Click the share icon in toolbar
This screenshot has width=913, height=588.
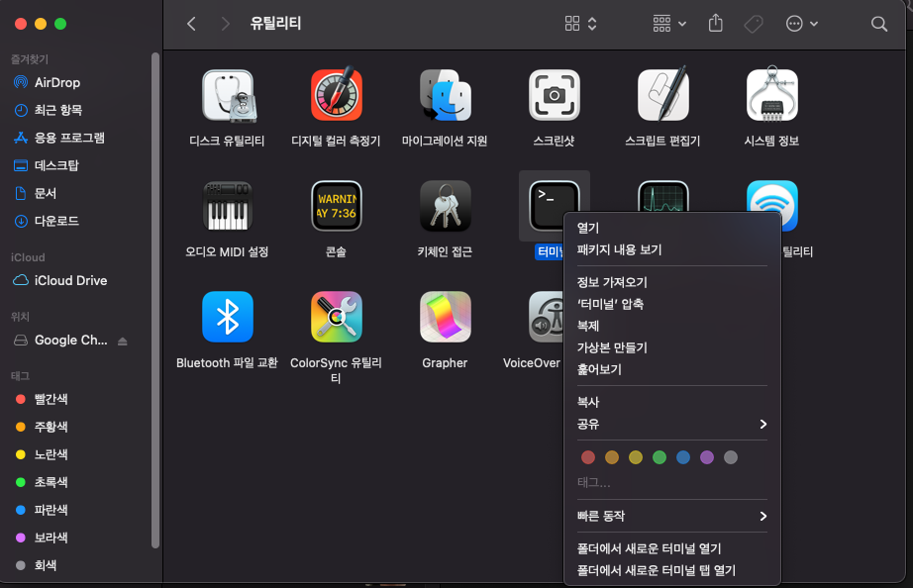[716, 24]
